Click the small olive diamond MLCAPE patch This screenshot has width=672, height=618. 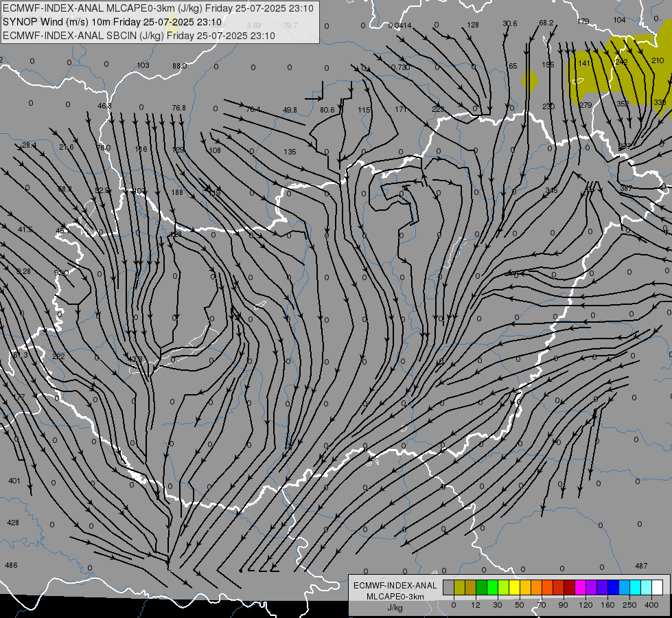530,80
